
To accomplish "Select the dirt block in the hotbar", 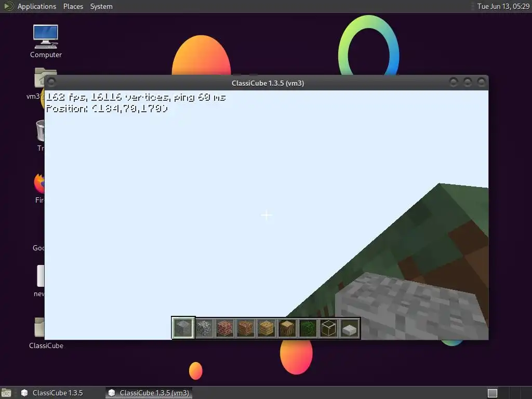I will coord(245,328).
